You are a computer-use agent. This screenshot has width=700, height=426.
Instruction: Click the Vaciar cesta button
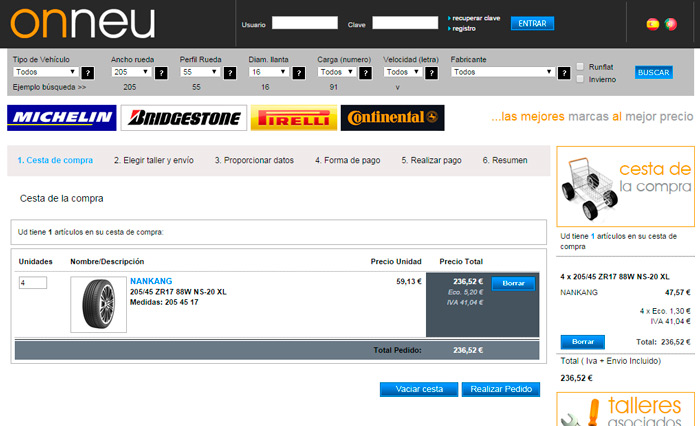418,389
